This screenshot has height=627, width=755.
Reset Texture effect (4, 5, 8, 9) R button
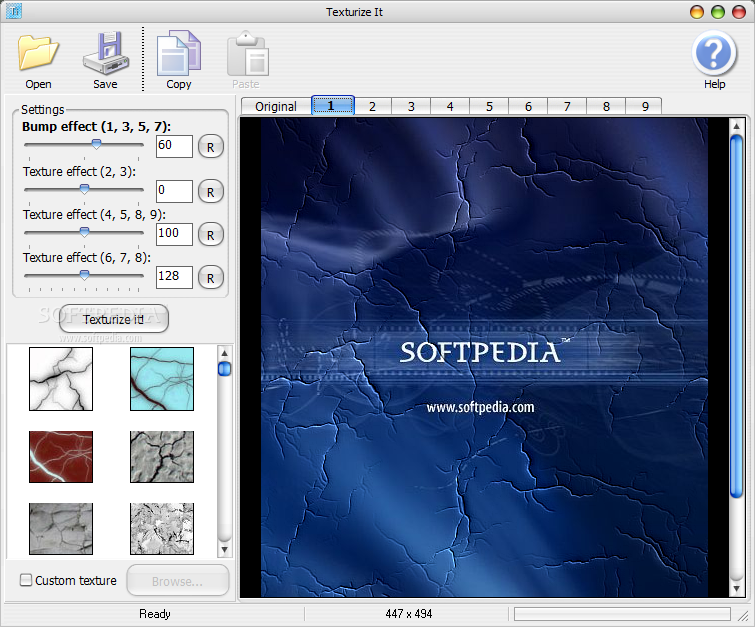click(210, 235)
